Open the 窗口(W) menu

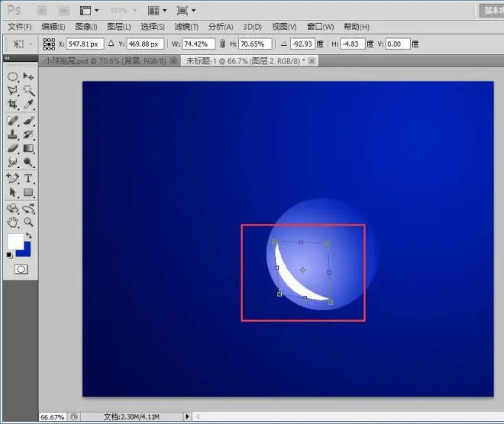[x=321, y=27]
